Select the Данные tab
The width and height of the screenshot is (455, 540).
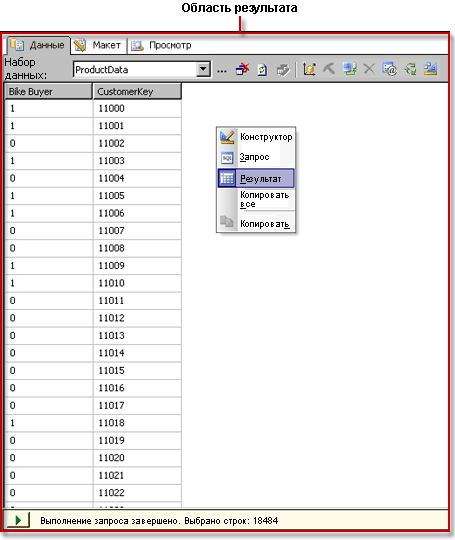pyautogui.click(x=37, y=45)
